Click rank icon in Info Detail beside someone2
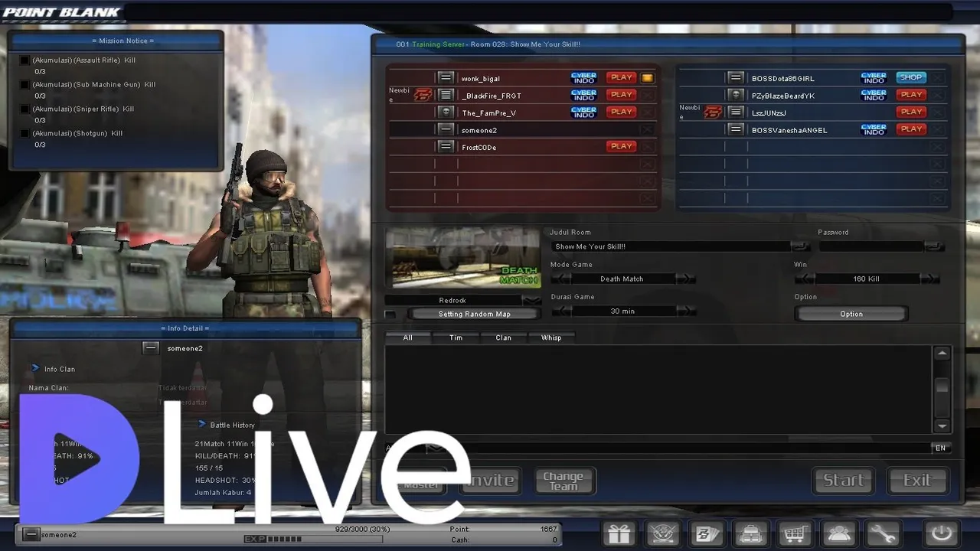Screen dimensions: 980x551 [x=151, y=348]
